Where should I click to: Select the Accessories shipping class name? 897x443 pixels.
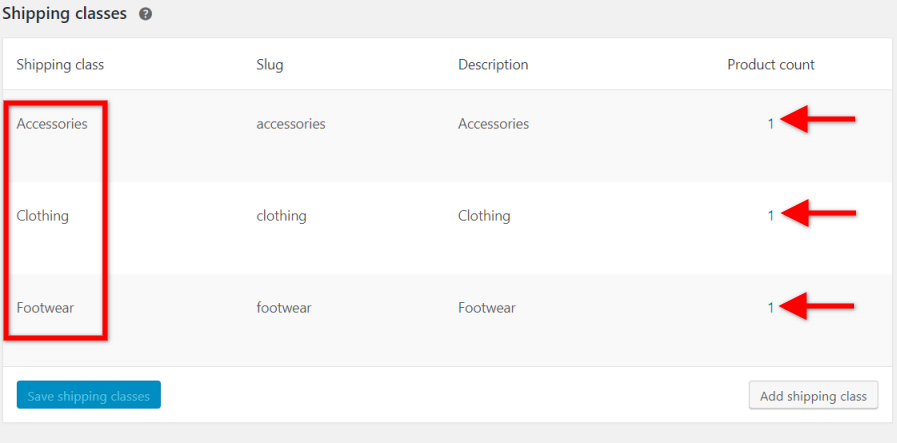52,124
